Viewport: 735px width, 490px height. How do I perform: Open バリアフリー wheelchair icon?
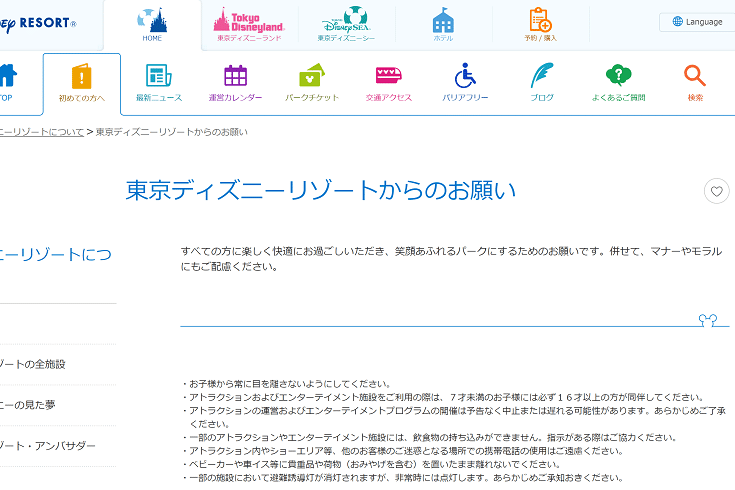[465, 83]
